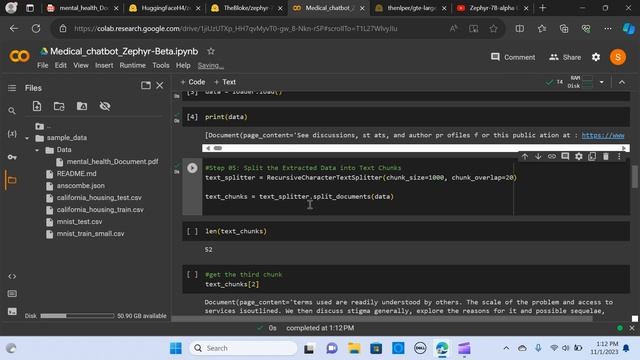
Task: Click the Saving status link
Action: click(x=210, y=65)
